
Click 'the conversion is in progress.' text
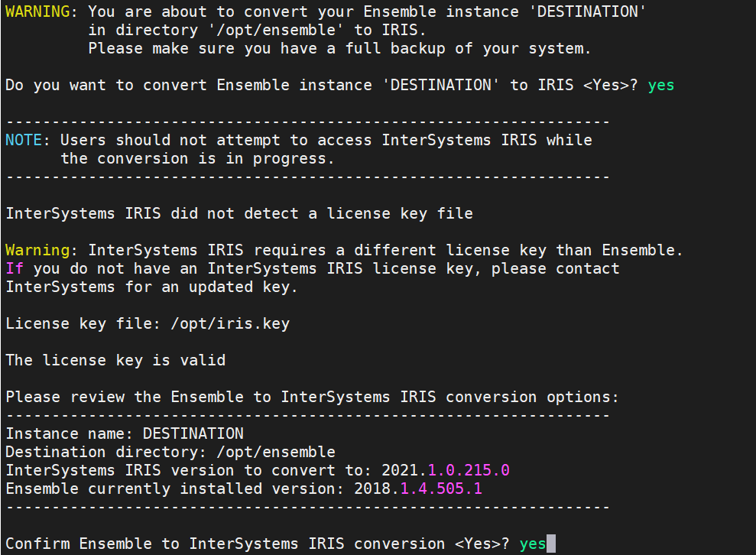pos(197,158)
